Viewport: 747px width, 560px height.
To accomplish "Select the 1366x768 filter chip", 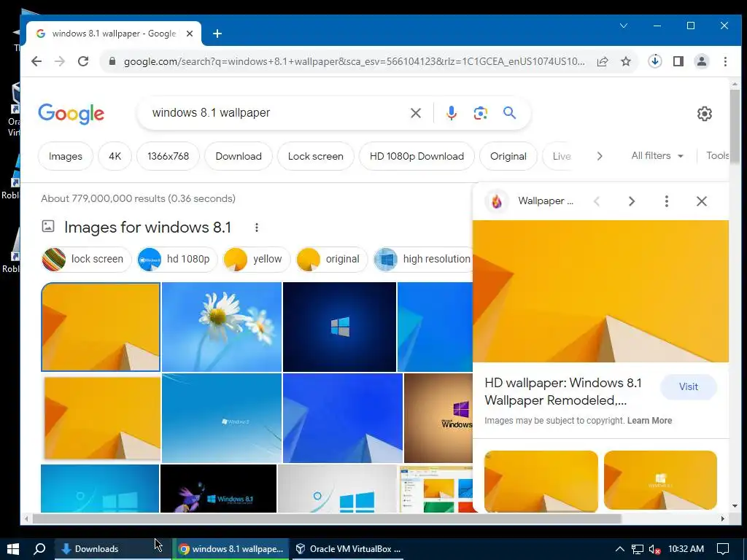I will tap(169, 156).
